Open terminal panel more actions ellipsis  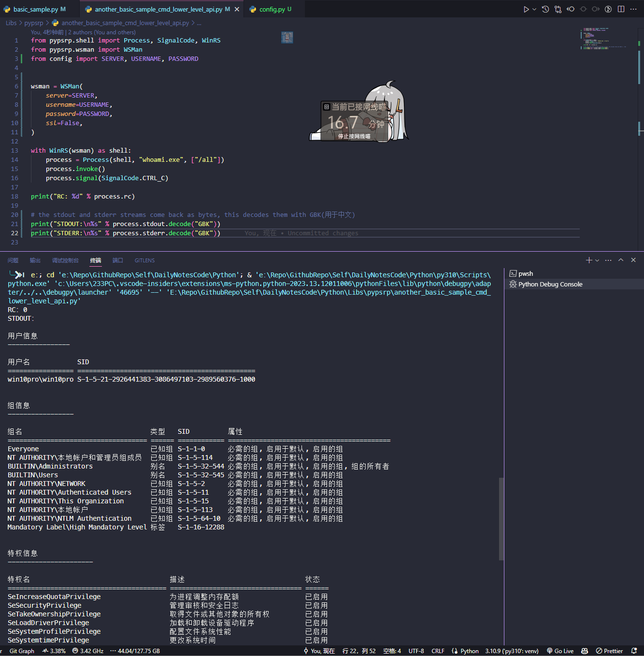[x=608, y=260]
